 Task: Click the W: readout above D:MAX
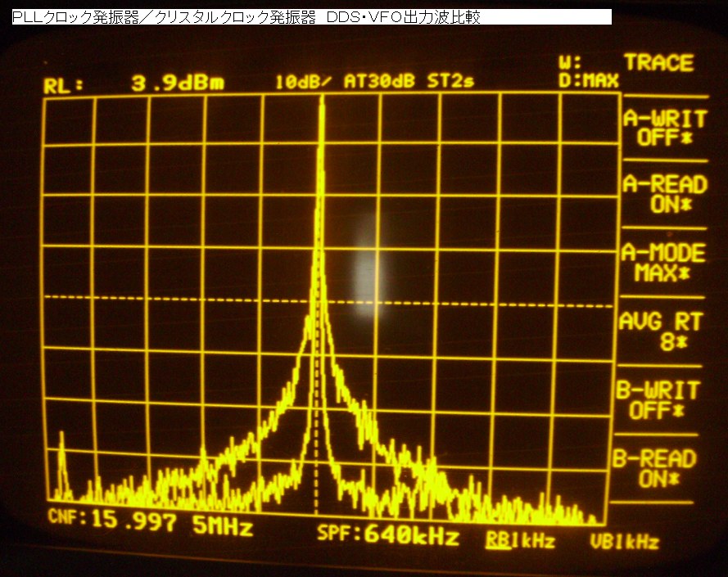pyautogui.click(x=570, y=63)
